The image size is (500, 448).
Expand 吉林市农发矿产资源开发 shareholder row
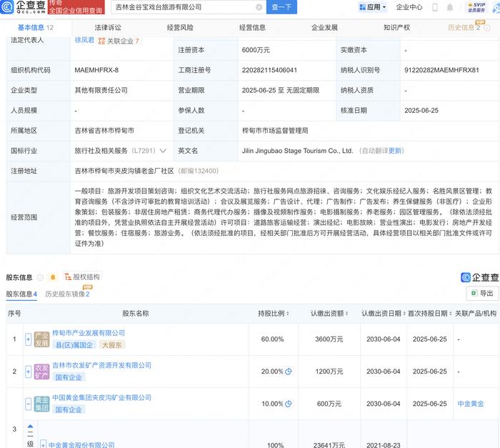[x=28, y=372]
